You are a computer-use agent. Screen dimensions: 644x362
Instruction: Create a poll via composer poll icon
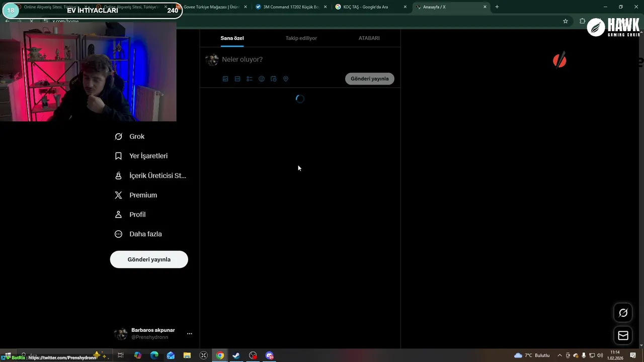(x=250, y=79)
